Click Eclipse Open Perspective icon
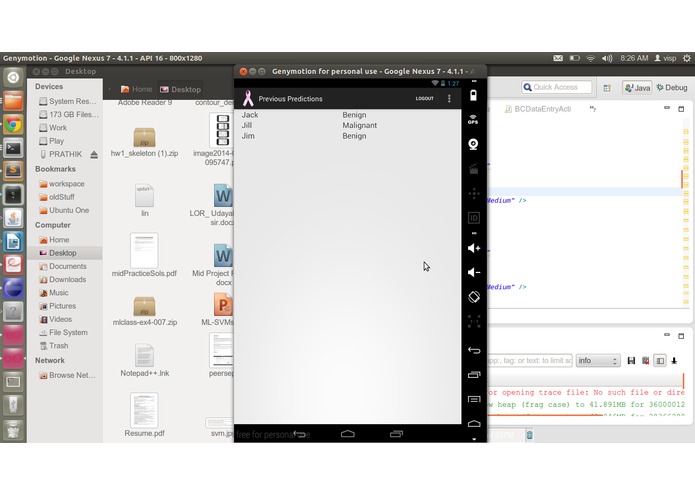Image resolution: width=695 pixels, height=494 pixels. pyautogui.click(x=607, y=88)
